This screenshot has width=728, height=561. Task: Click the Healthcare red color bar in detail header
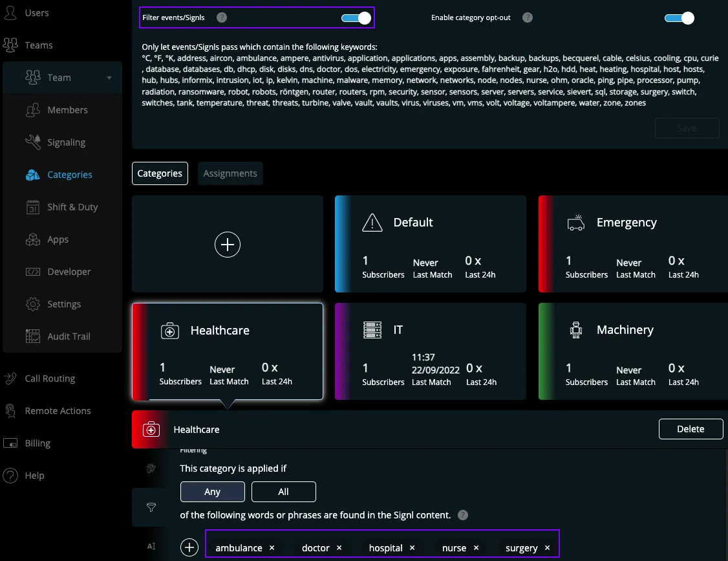[x=151, y=429]
